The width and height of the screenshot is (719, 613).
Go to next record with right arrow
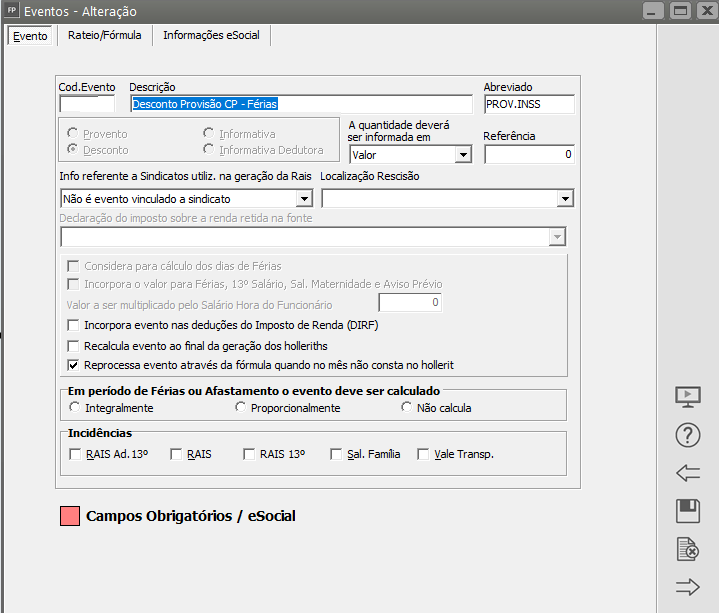point(687,587)
